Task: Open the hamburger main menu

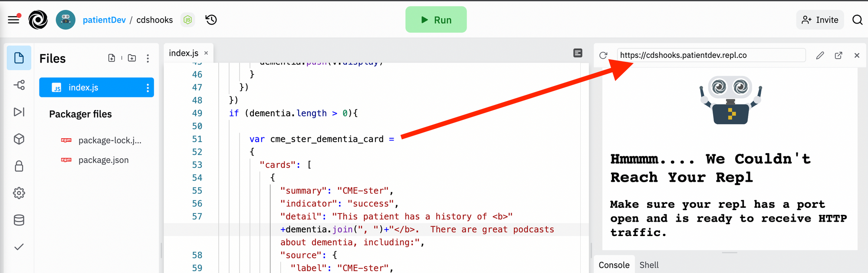Action: coord(14,20)
